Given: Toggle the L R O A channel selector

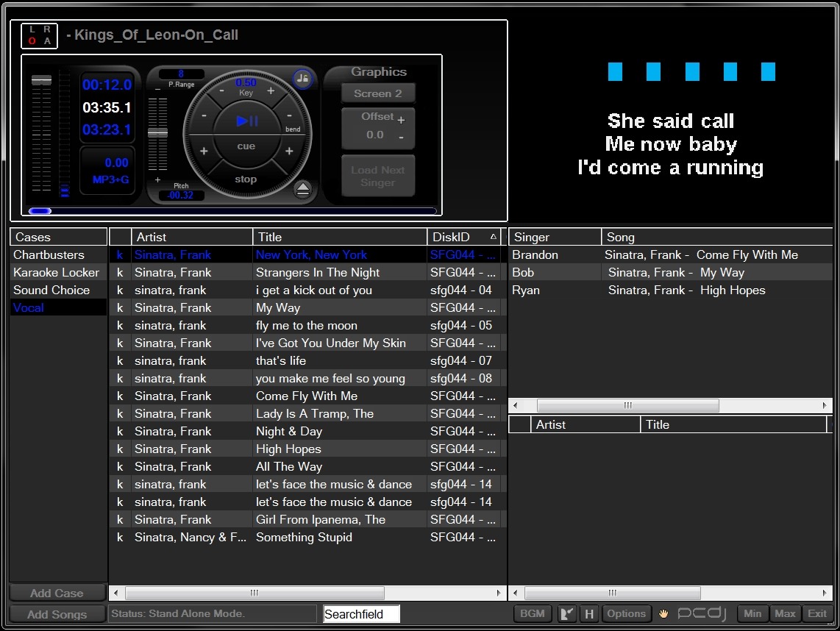Looking at the screenshot, I should (x=40, y=35).
